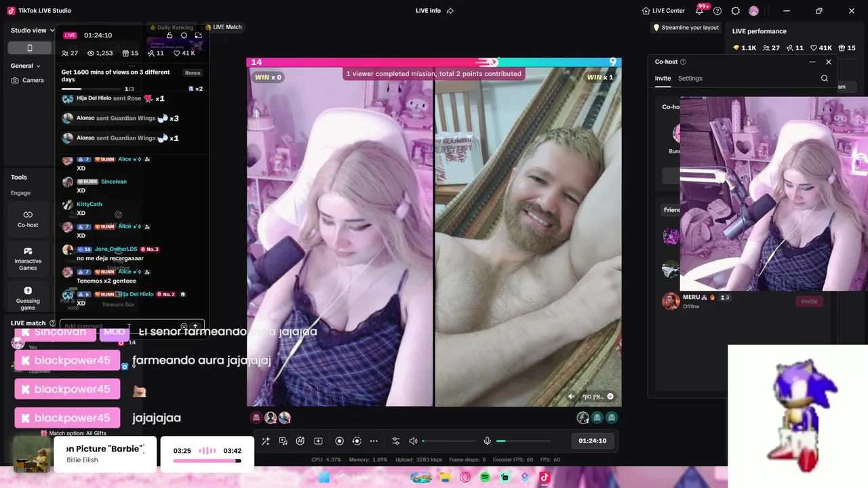Image resolution: width=868 pixels, height=488 pixels.
Task: Open the Guessing game tool
Action: pos(28,298)
